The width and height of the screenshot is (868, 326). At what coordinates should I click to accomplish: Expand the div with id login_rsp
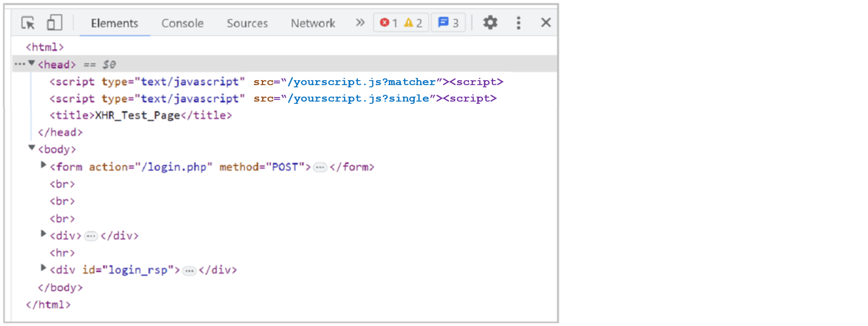(x=43, y=268)
